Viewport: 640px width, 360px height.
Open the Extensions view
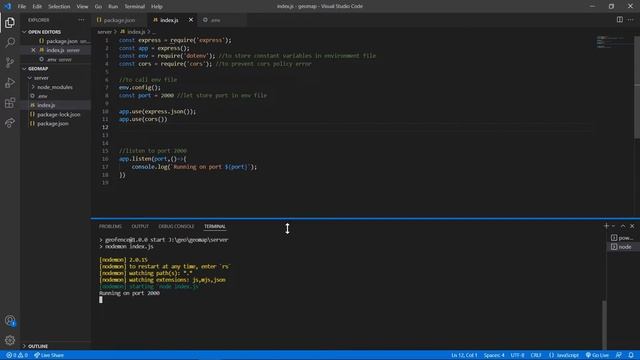(x=10, y=102)
